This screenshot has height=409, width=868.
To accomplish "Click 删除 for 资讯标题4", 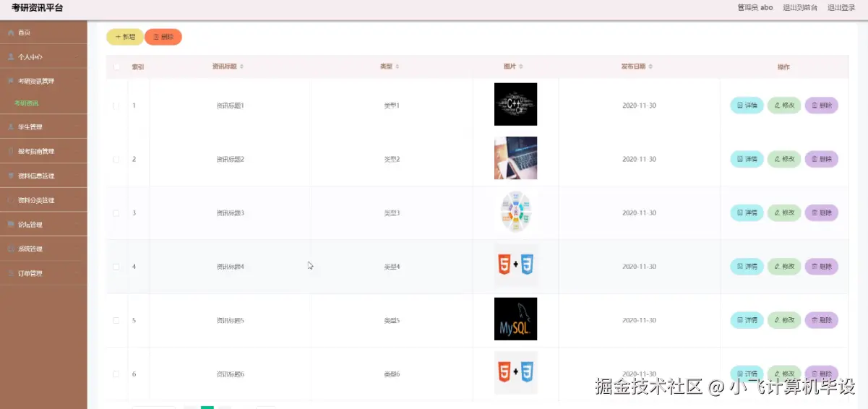I will tap(822, 267).
